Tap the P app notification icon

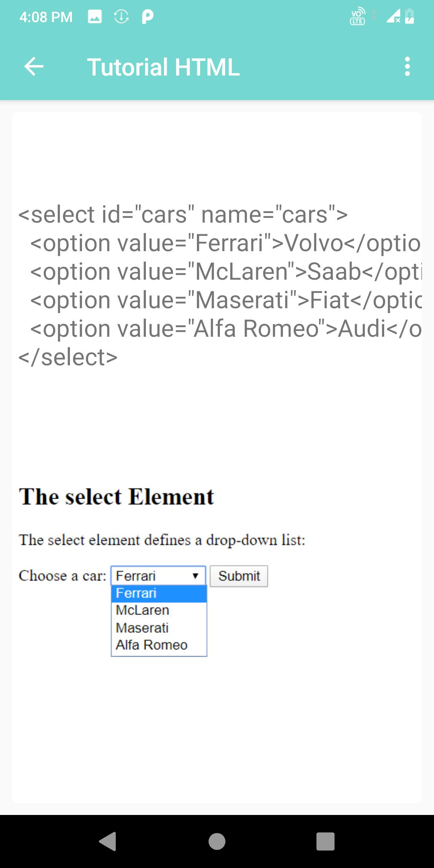[147, 16]
